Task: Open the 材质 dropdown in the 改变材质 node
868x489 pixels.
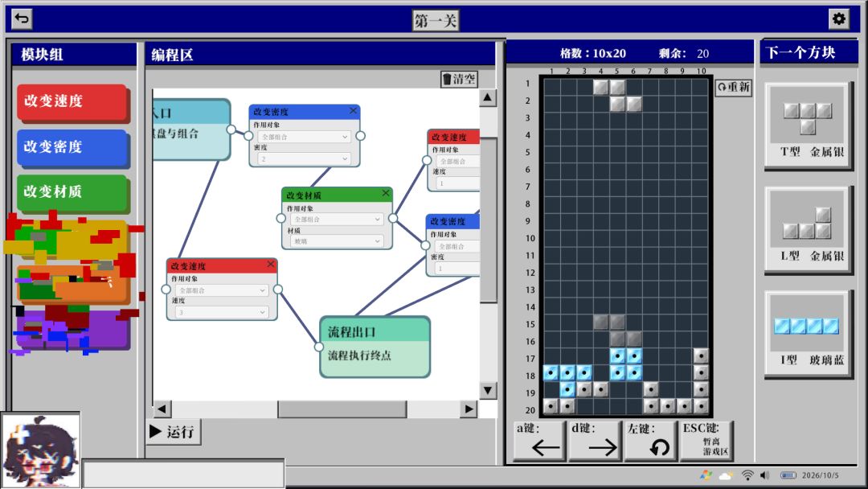Action: click(x=337, y=241)
